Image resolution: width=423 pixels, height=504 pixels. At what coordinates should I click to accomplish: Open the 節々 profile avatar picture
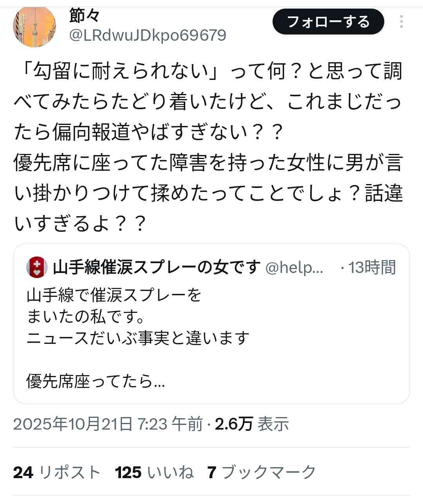click(x=34, y=26)
